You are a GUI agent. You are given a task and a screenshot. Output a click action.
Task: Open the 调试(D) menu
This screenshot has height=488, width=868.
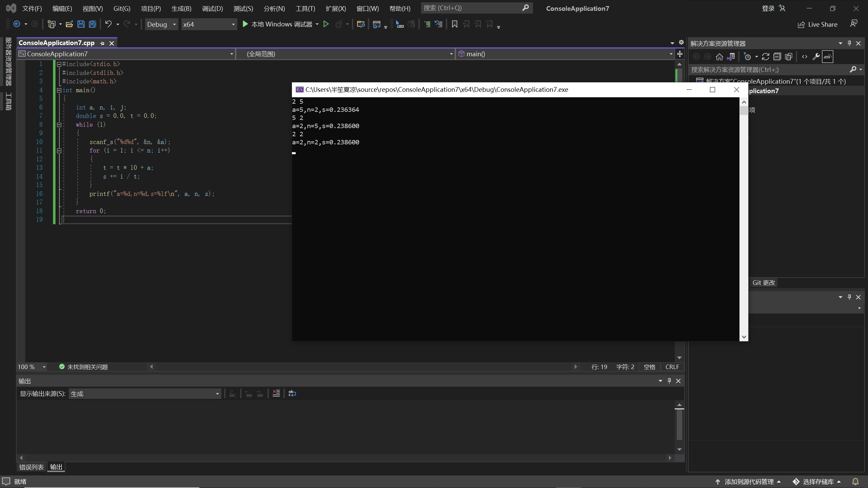212,8
